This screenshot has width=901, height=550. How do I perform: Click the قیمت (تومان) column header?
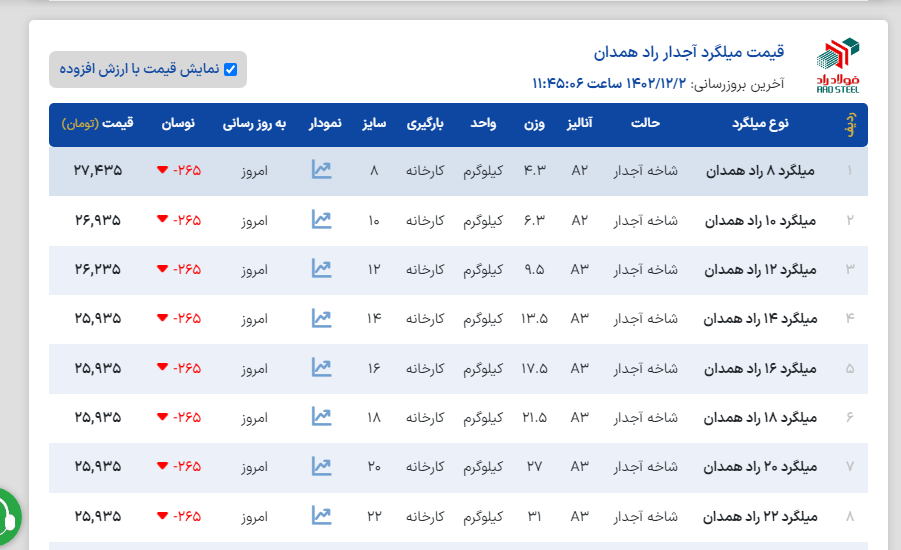(x=98, y=124)
